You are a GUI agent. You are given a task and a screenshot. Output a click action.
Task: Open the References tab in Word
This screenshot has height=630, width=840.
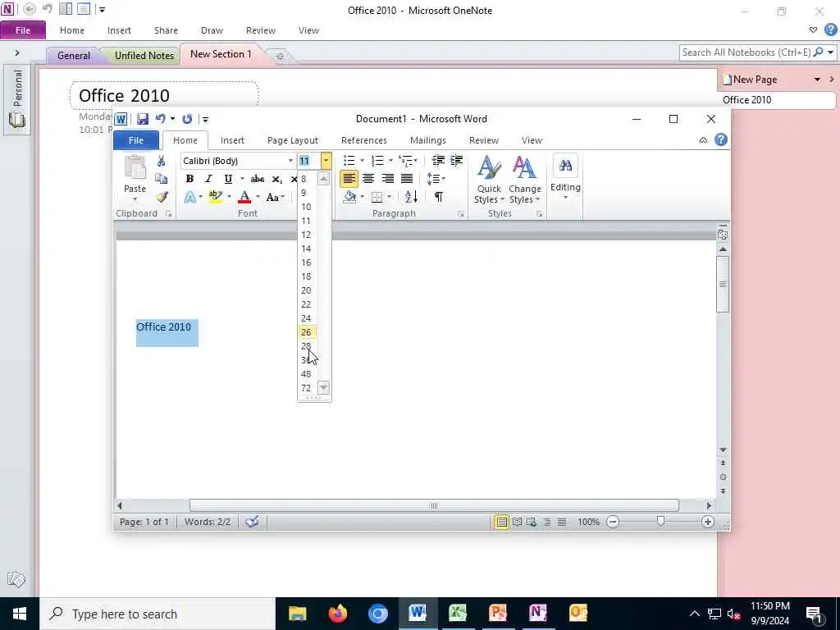[363, 140]
